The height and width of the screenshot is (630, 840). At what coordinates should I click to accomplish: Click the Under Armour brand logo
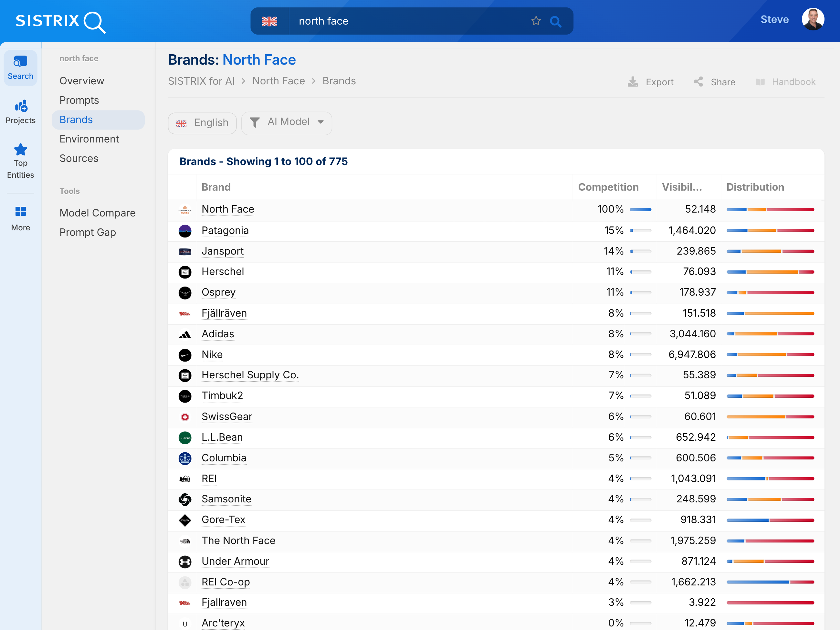pos(185,562)
